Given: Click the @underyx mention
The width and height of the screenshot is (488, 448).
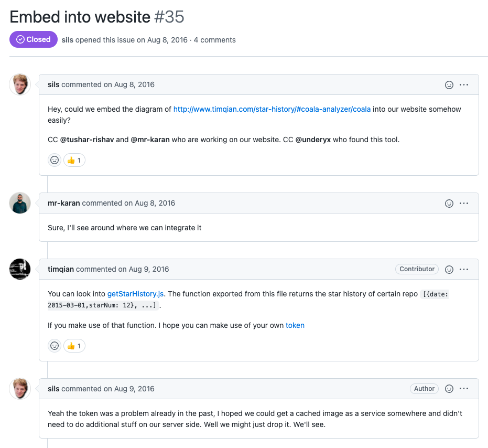Looking at the screenshot, I should coord(313,140).
